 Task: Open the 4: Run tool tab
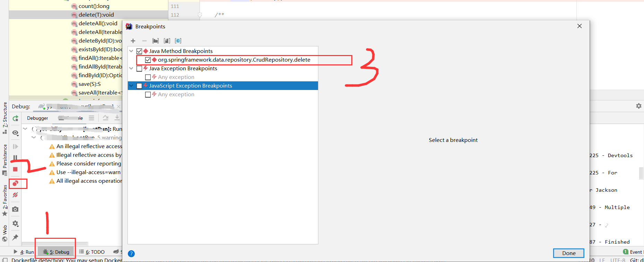click(24, 252)
